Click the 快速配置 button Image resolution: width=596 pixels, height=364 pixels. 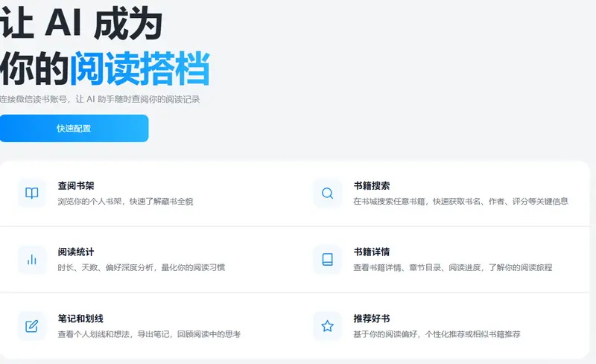(x=74, y=129)
